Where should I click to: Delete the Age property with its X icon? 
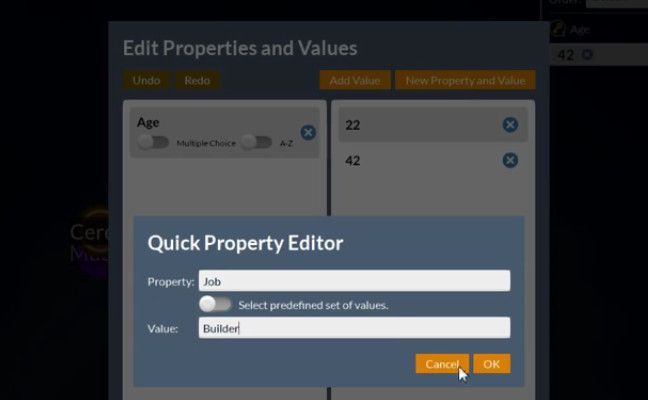[308, 132]
